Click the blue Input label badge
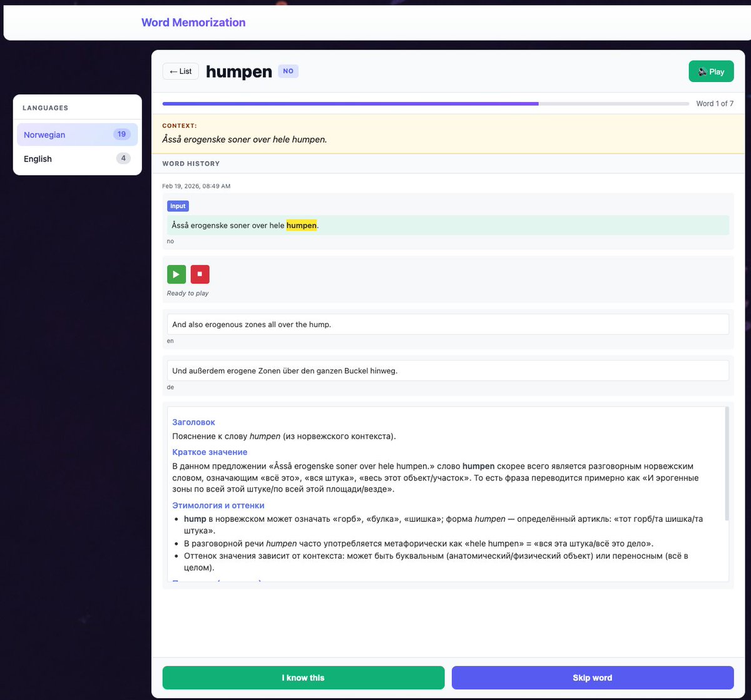The width and height of the screenshot is (751, 700). pos(178,206)
